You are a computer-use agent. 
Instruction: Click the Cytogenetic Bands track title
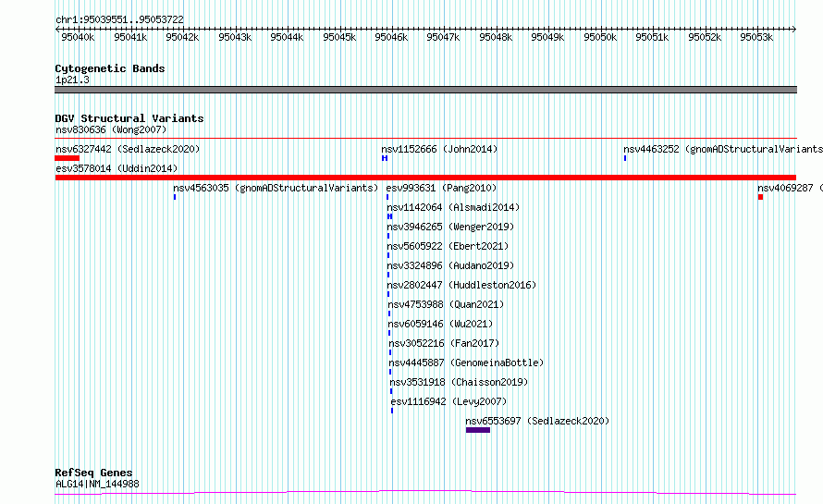tap(110, 68)
